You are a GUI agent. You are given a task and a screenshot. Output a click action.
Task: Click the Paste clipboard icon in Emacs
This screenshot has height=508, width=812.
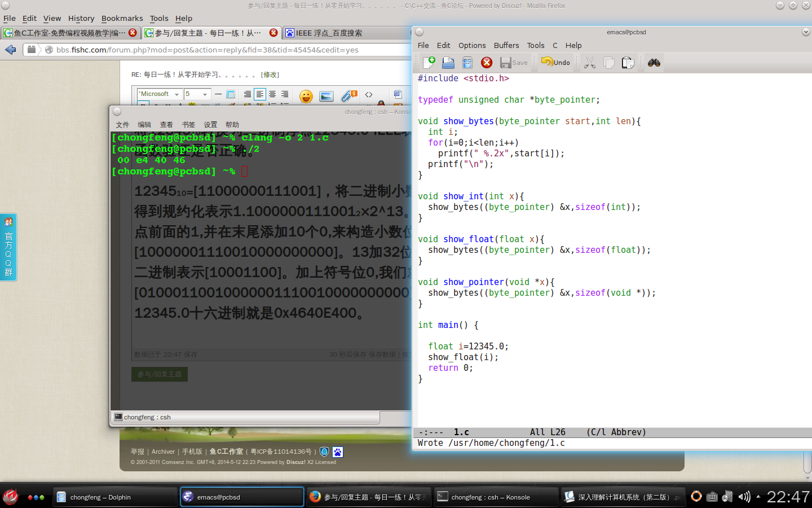(628, 62)
